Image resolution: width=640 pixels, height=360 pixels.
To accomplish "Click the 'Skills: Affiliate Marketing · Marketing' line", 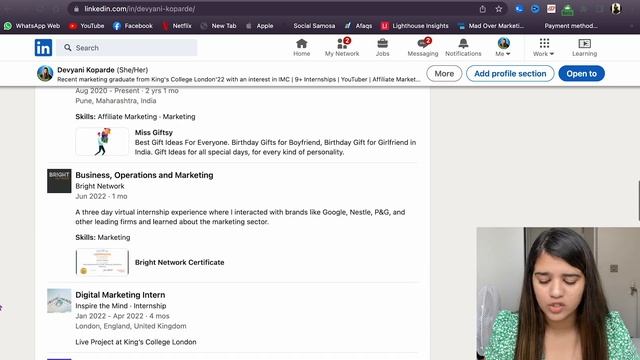I will 135,117.
